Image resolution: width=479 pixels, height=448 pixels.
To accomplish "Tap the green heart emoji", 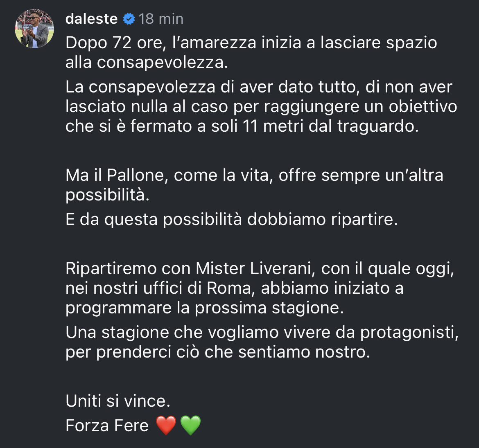I will pos(191,425).
